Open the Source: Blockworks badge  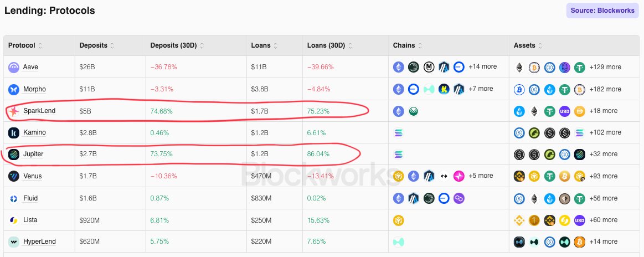tap(602, 11)
